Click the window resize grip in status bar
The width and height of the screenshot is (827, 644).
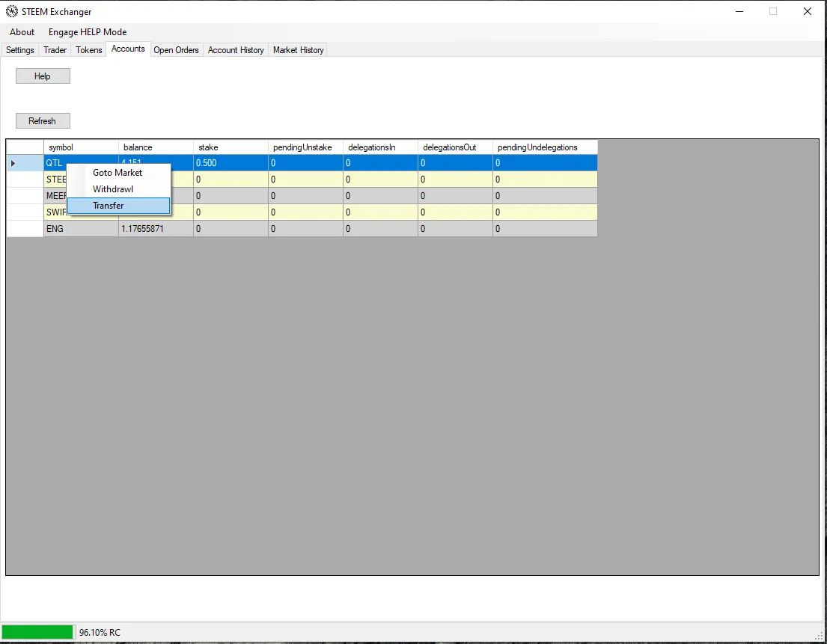click(x=819, y=636)
